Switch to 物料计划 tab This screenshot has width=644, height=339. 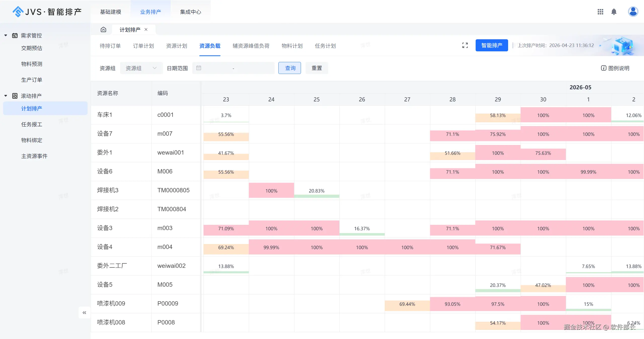[292, 46]
